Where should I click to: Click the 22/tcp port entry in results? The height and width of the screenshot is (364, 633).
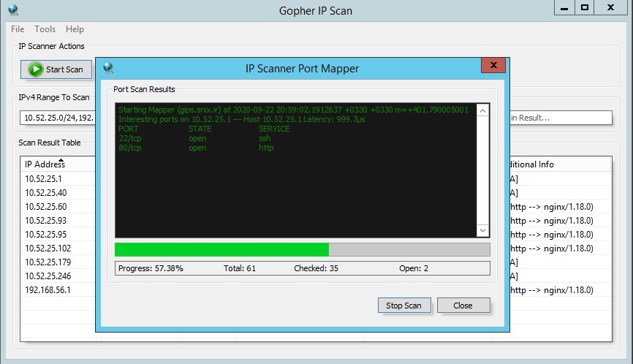pos(129,138)
